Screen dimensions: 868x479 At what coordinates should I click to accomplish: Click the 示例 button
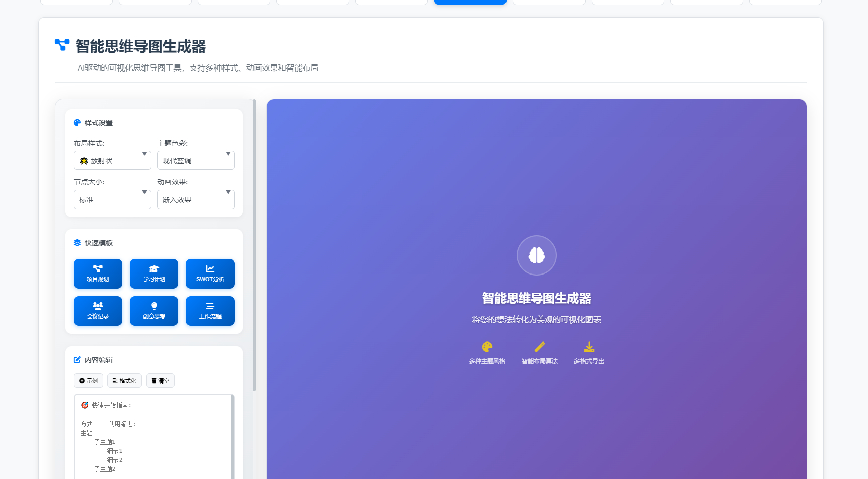coord(88,380)
